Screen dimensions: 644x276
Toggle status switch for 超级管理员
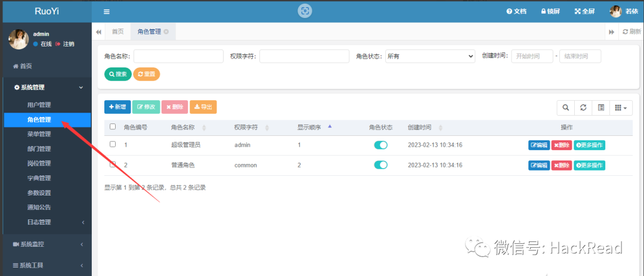pos(380,145)
